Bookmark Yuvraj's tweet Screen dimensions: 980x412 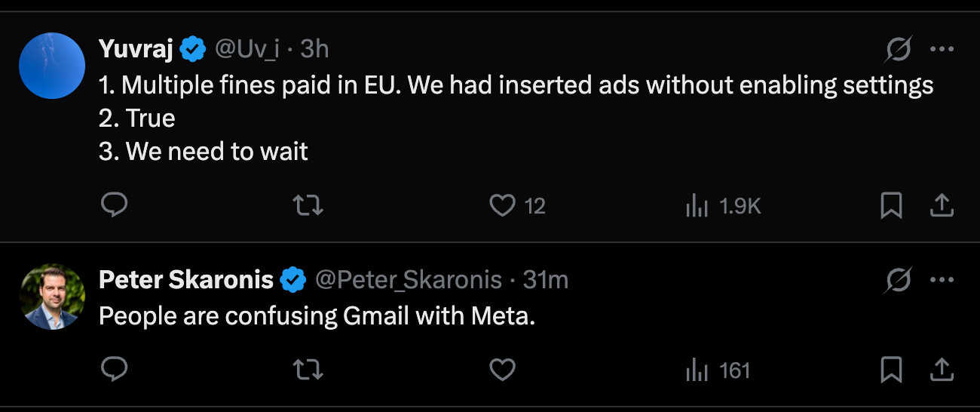(891, 205)
